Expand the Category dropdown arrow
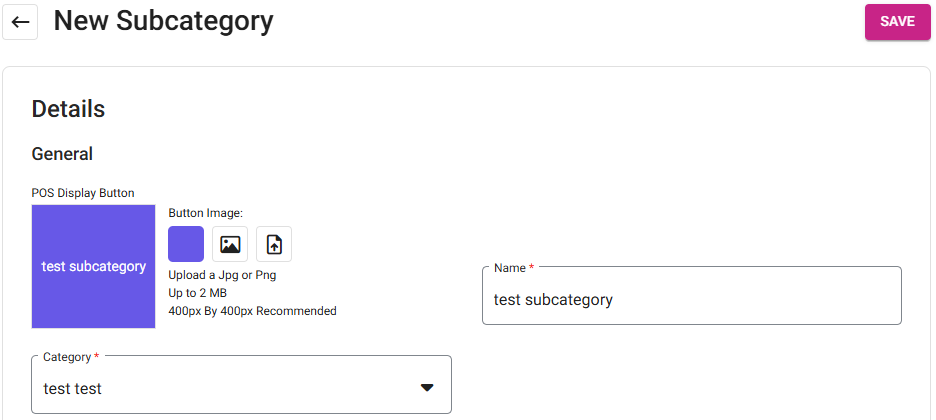This screenshot has height=420, width=936. [427, 388]
